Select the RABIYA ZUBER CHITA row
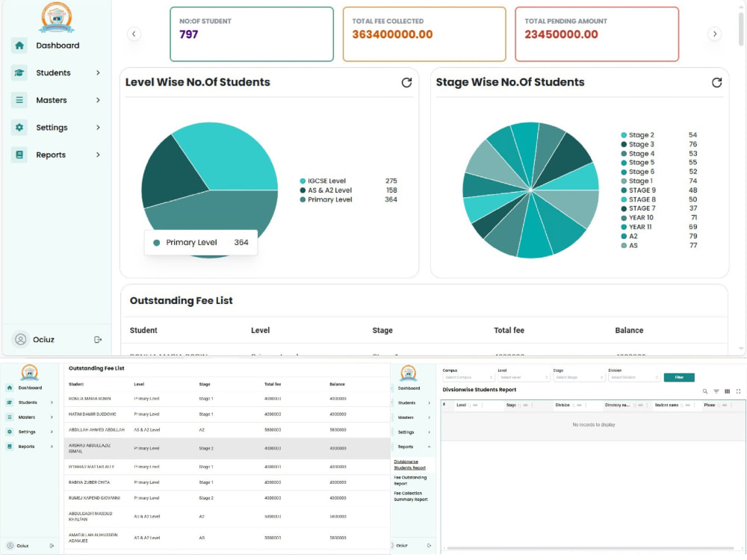747x560 pixels. [x=227, y=482]
